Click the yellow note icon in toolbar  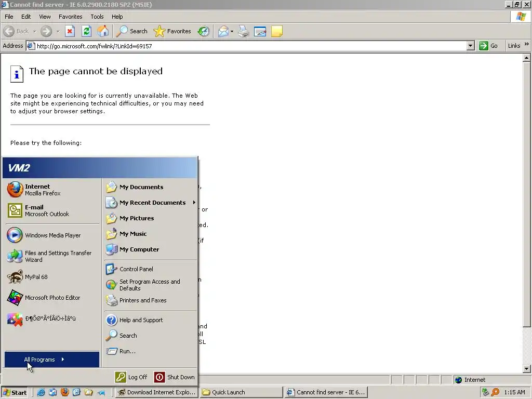(276, 31)
